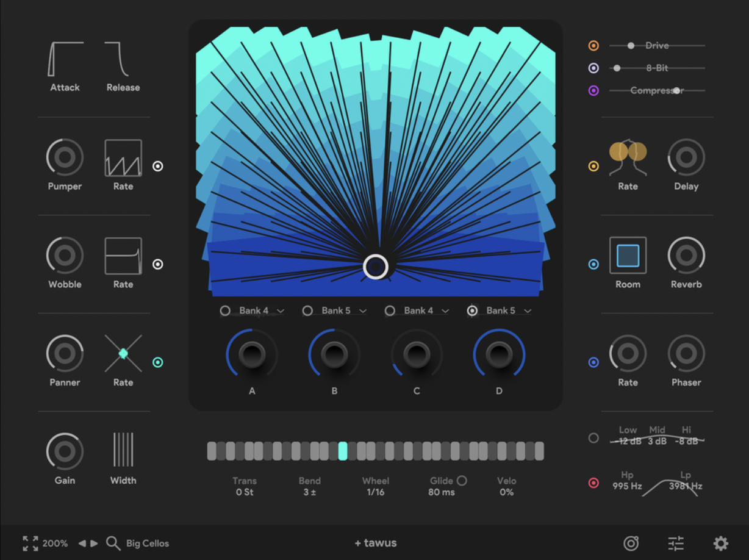This screenshot has width=749, height=560.
Task: Toggle the Wobble enable button
Action: point(158,264)
